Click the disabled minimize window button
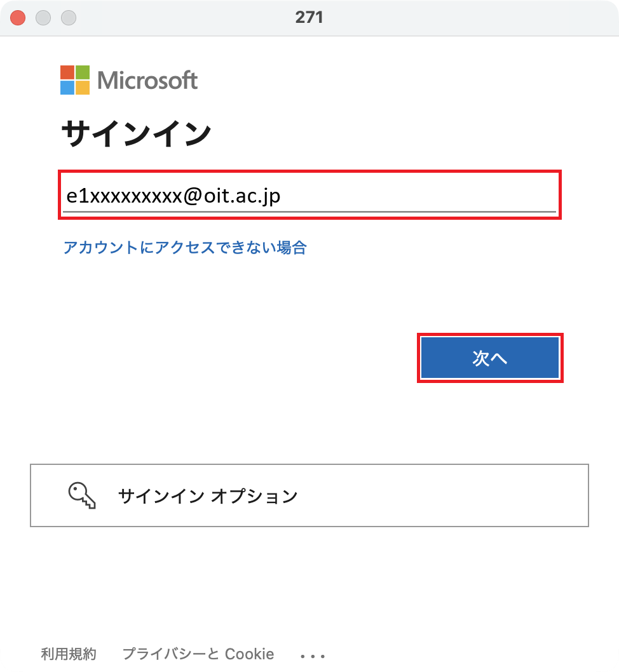The image size is (619, 672). pos(43,18)
